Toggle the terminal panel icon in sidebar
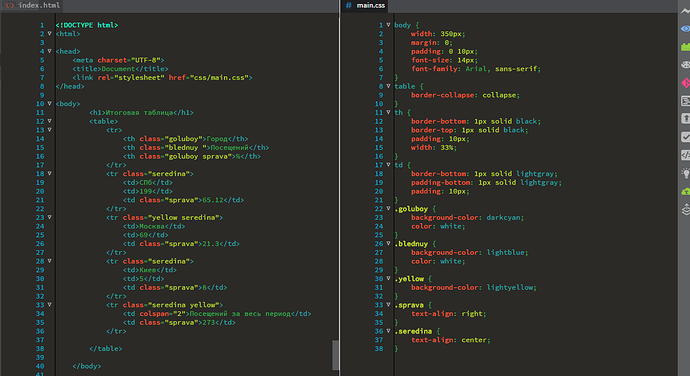This screenshot has width=690, height=376. (686, 101)
